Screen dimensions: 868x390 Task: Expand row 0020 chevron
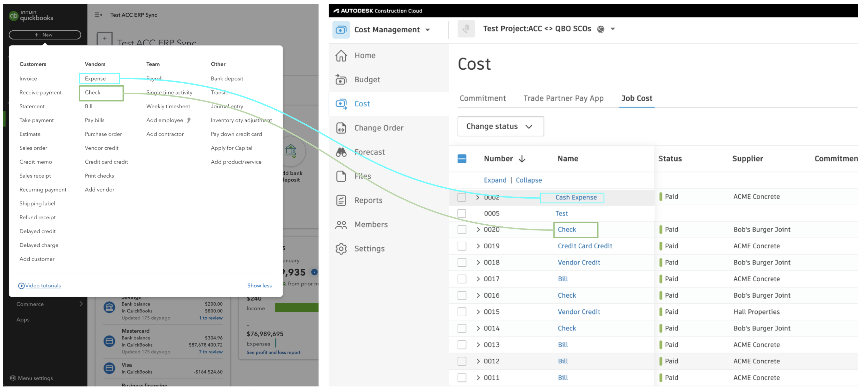(x=478, y=229)
